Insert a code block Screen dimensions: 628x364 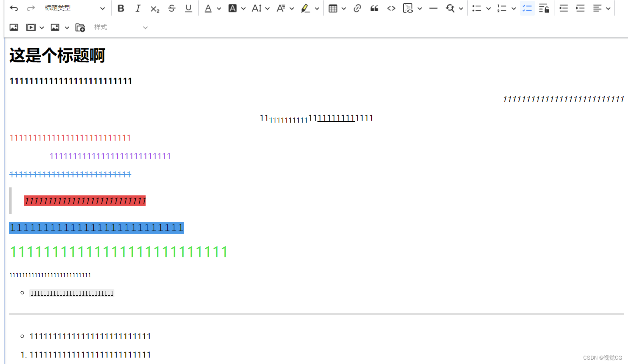(x=408, y=8)
